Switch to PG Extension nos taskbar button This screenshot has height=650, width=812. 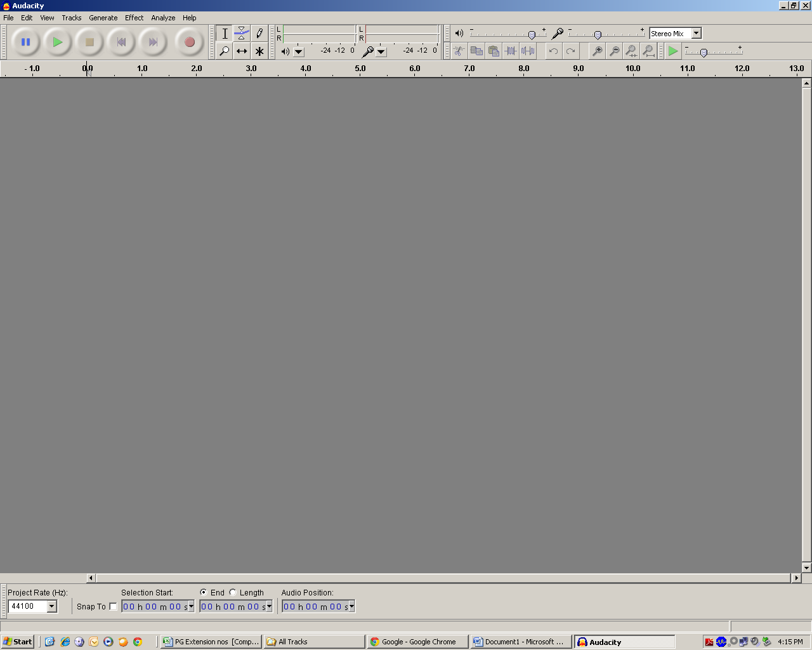pos(211,642)
